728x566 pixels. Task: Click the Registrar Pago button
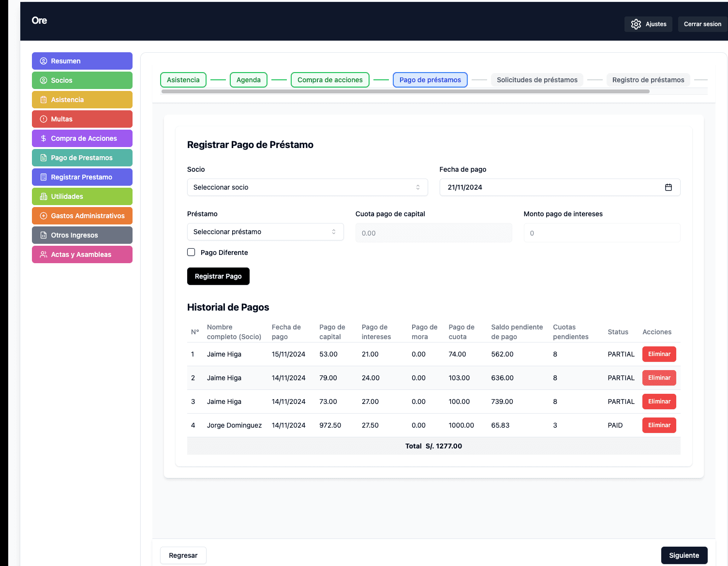click(218, 276)
